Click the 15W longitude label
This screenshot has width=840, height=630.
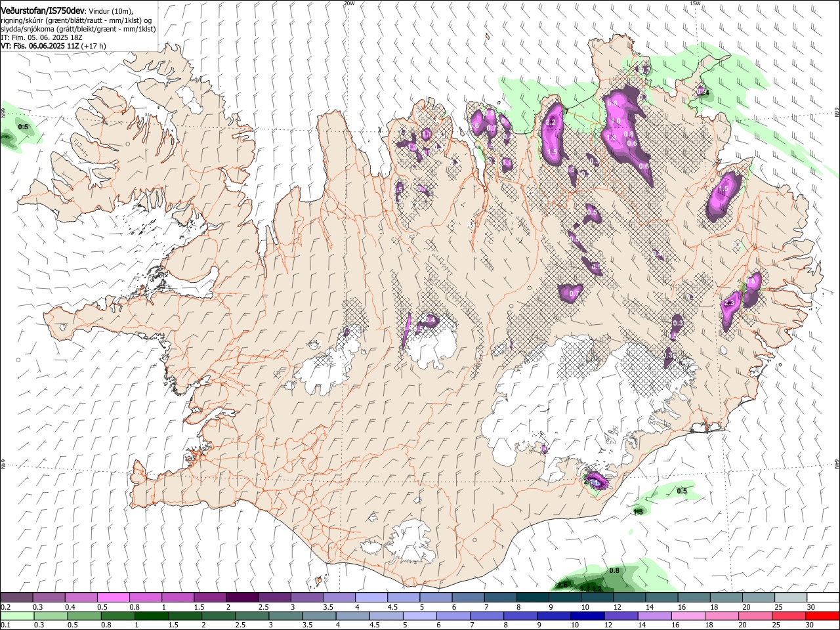pos(696,3)
